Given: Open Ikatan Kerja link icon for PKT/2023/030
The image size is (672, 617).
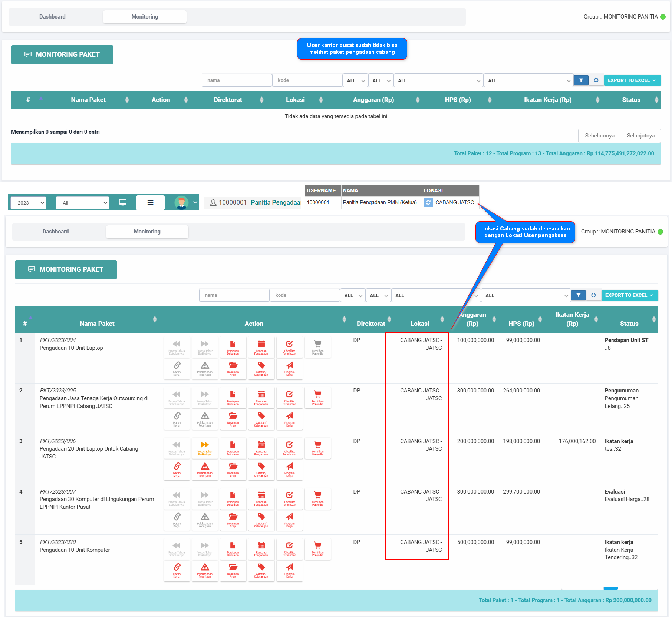Looking at the screenshot, I should click(x=177, y=570).
